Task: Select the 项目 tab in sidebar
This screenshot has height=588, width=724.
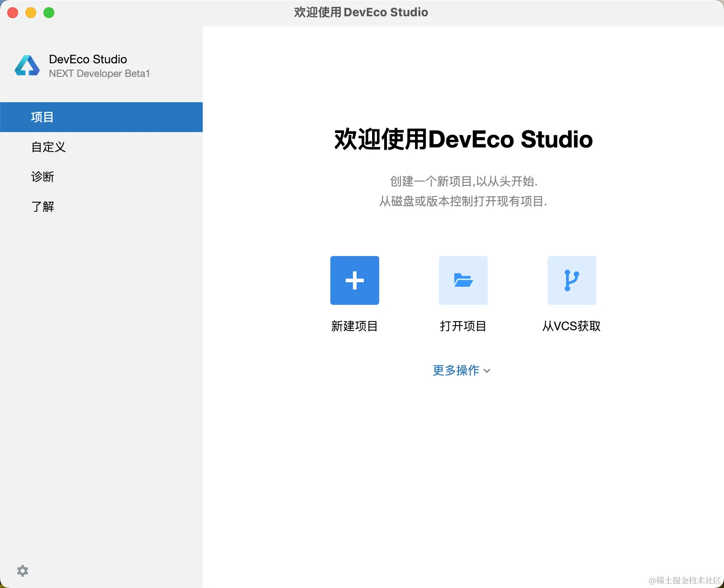Action: [101, 117]
